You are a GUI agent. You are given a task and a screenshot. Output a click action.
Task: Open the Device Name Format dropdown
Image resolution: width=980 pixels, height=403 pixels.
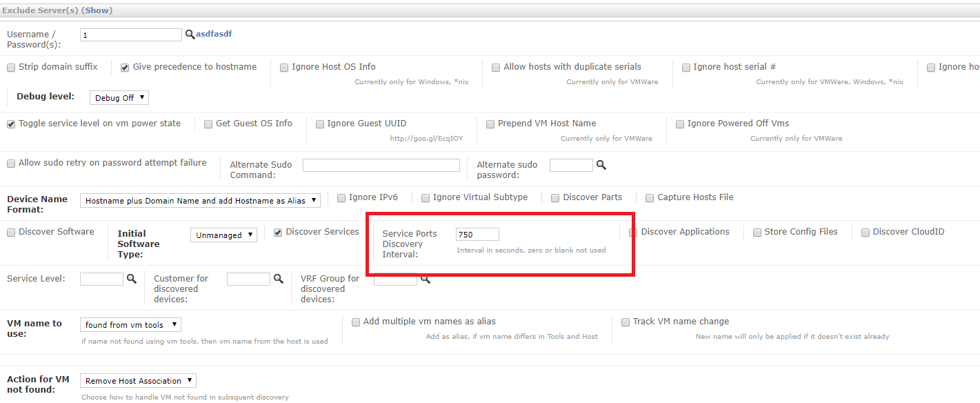(200, 200)
